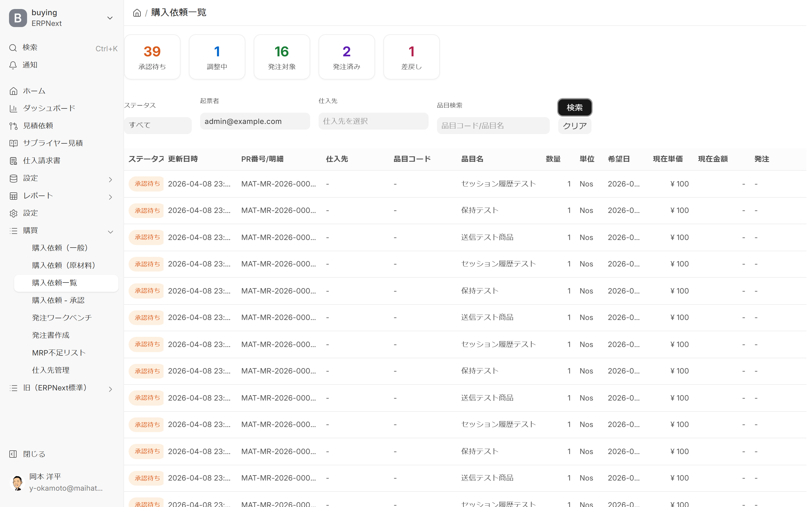Collapse the 購買 sidebar section

click(x=111, y=232)
